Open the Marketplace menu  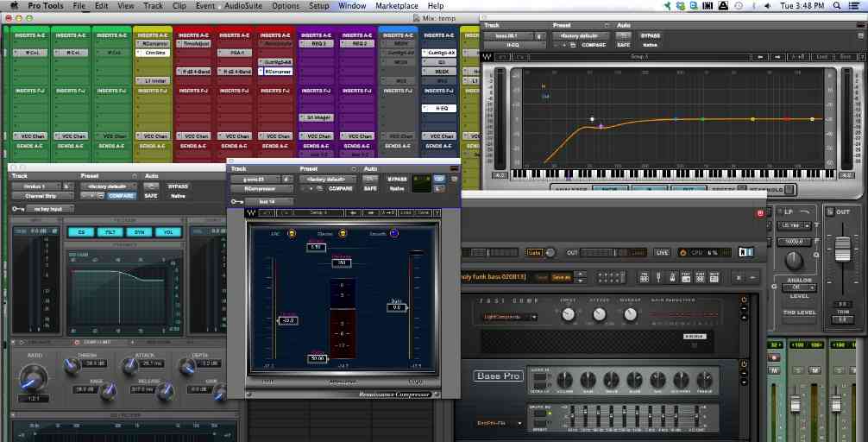(397, 5)
